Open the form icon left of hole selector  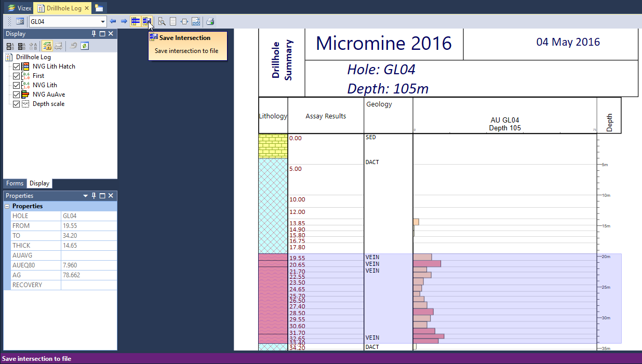click(x=20, y=21)
